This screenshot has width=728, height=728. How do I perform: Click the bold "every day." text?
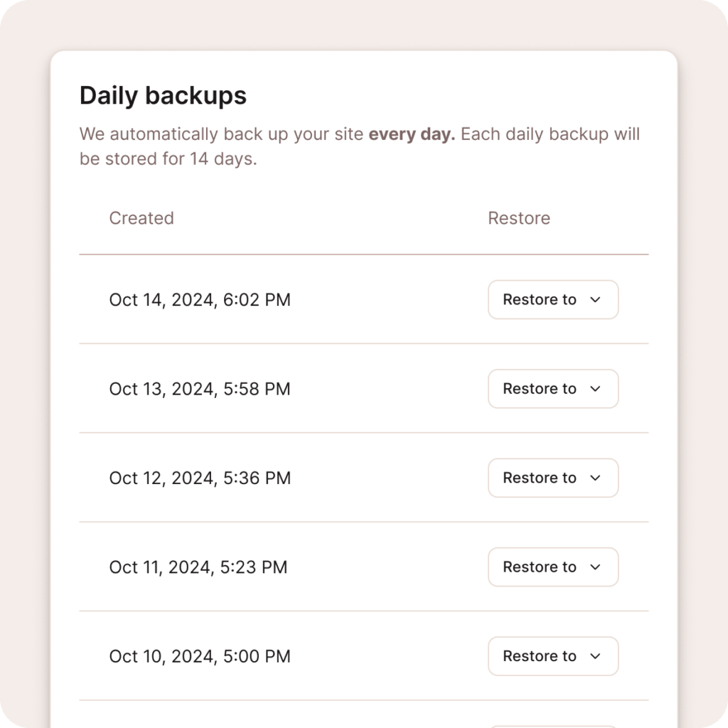click(412, 134)
